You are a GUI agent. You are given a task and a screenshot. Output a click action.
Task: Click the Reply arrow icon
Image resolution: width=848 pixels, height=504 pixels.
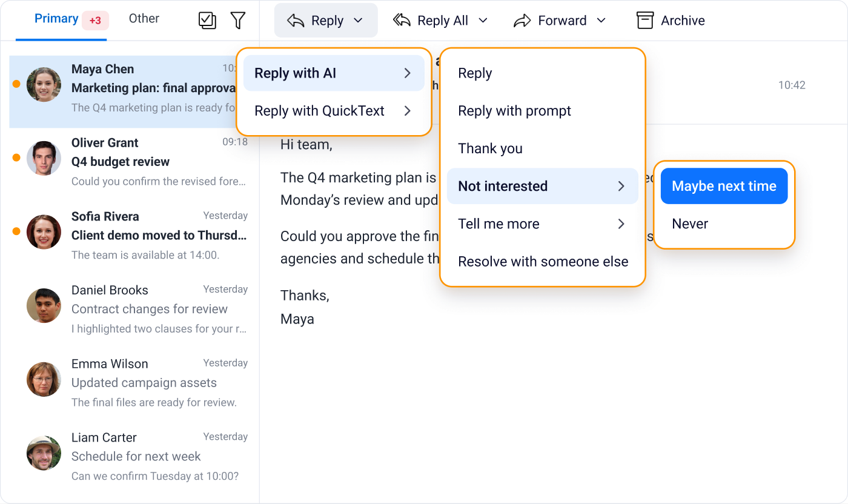click(296, 21)
